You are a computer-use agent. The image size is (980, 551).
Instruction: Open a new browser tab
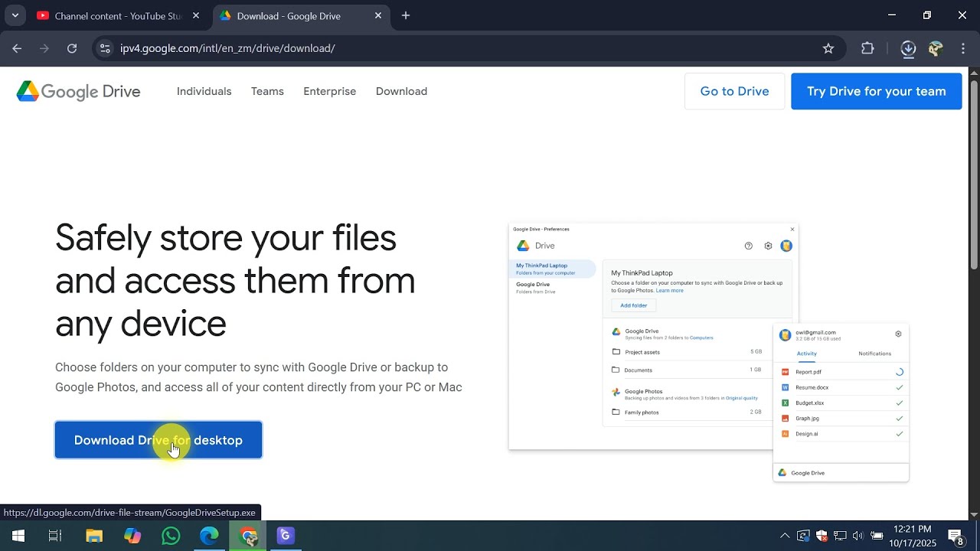click(x=406, y=15)
